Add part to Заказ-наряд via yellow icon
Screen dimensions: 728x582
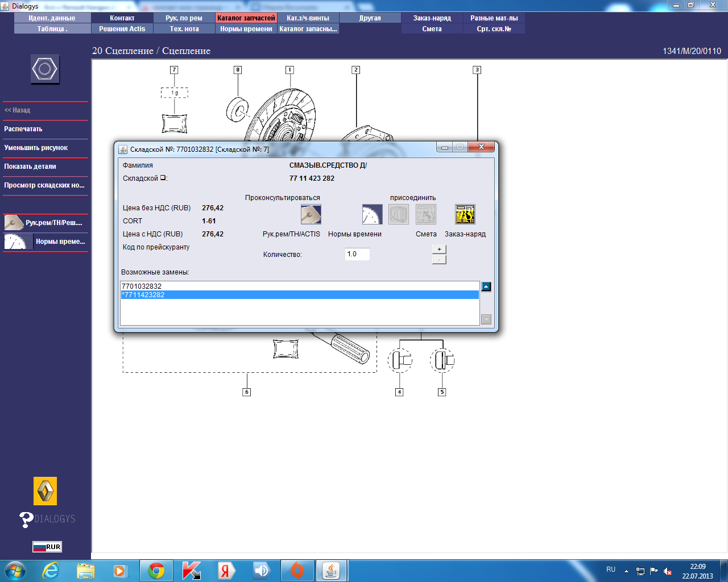click(465, 214)
